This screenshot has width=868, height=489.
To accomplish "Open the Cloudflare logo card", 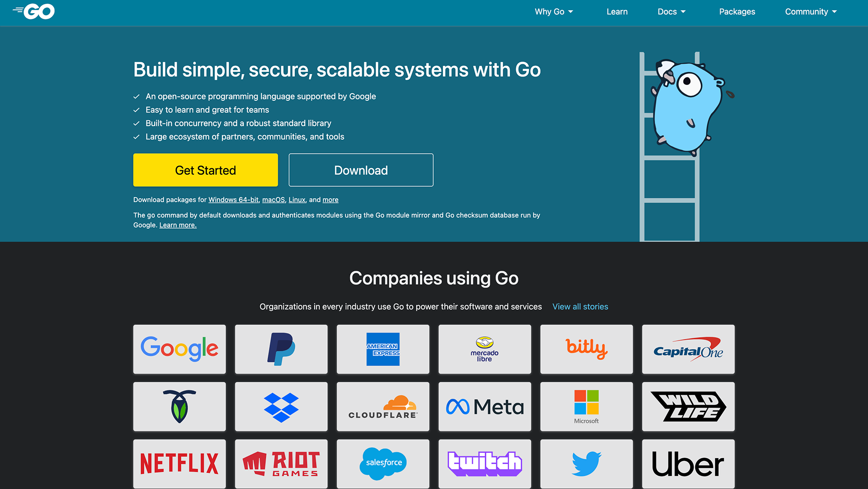I will click(383, 406).
